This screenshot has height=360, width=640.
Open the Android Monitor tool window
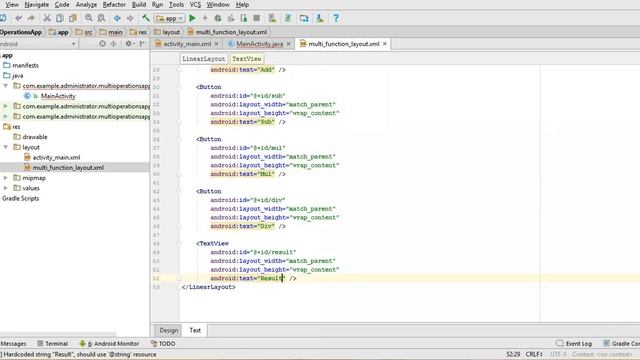point(109,344)
